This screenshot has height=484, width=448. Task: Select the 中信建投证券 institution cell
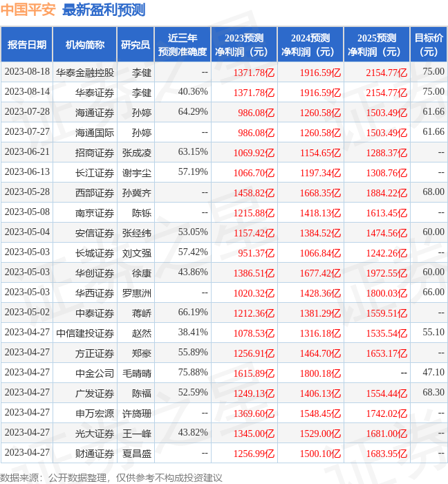[85, 333]
